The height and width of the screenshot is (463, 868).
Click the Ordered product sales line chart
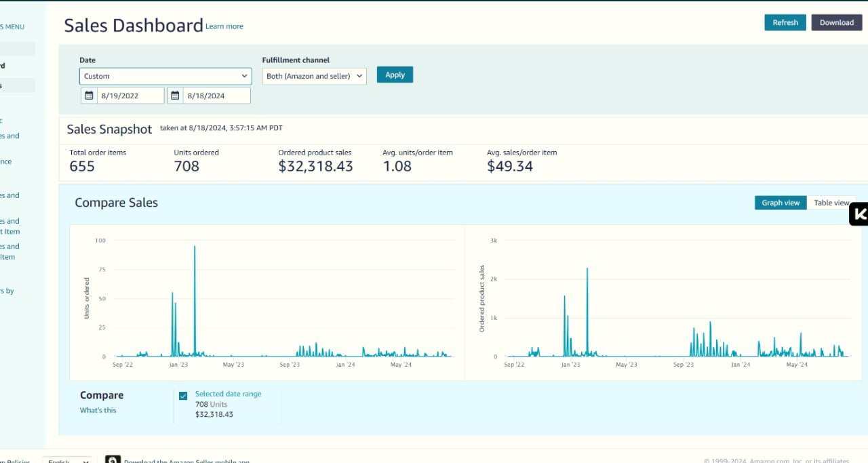pyautogui.click(x=678, y=298)
